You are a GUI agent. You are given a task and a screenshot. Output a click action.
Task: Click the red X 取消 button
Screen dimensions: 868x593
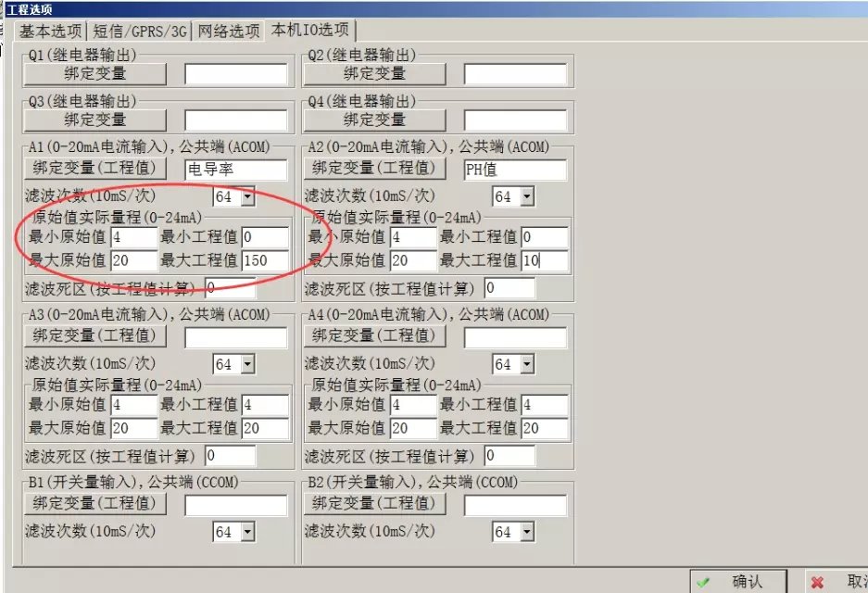[x=838, y=581]
